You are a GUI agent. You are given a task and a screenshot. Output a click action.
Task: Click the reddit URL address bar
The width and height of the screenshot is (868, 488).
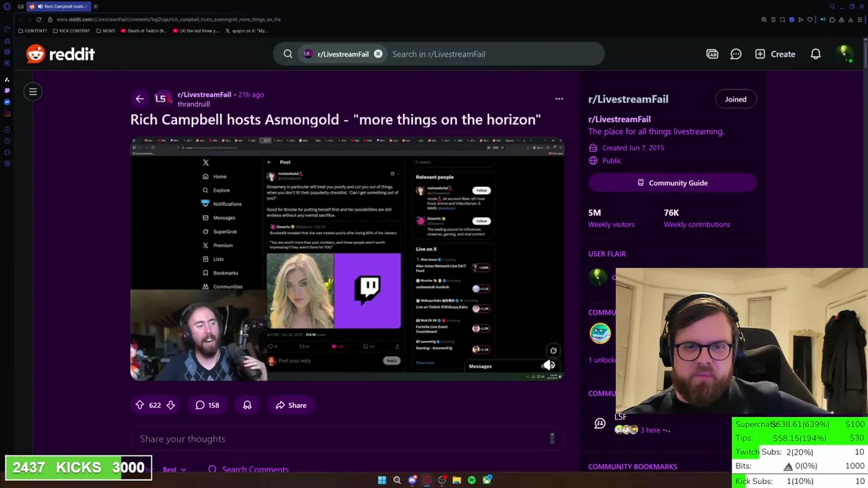tap(169, 20)
